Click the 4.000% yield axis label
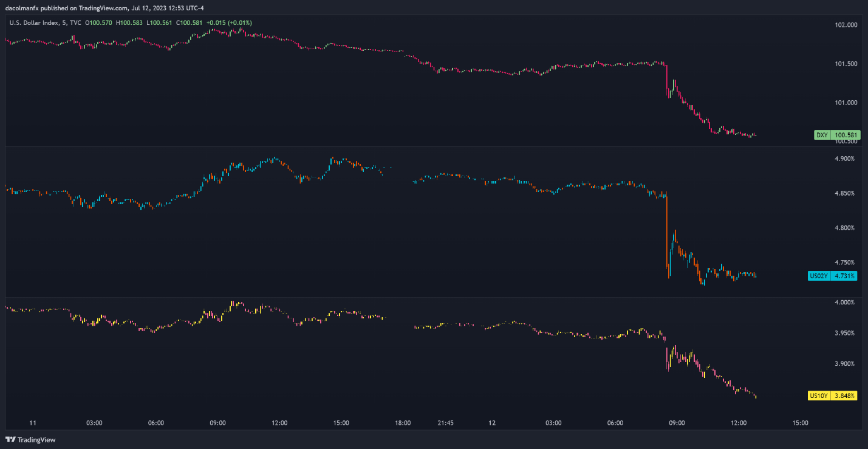The height and width of the screenshot is (449, 868). 845,302
